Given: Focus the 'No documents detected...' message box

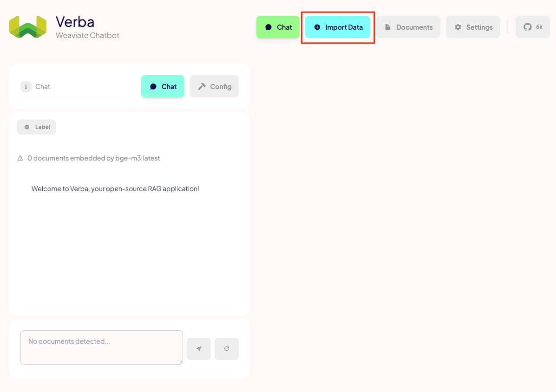Looking at the screenshot, I should [102, 347].
